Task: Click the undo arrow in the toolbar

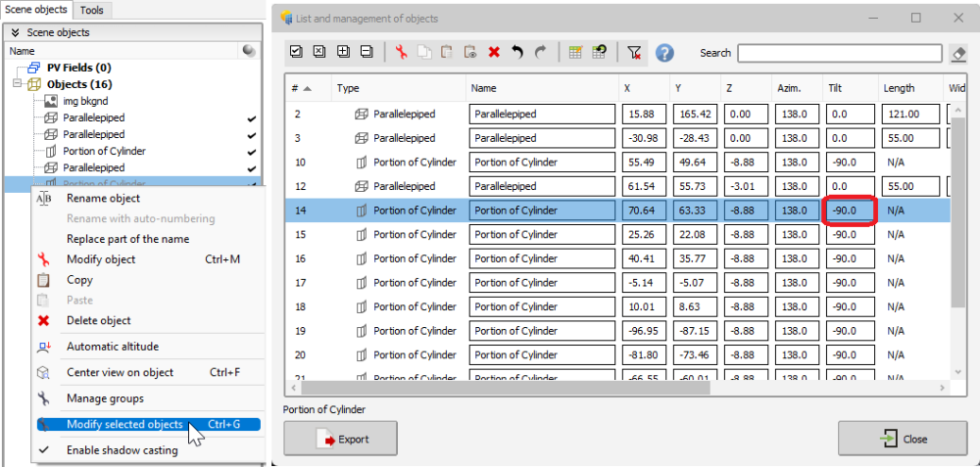Action: 516,53
